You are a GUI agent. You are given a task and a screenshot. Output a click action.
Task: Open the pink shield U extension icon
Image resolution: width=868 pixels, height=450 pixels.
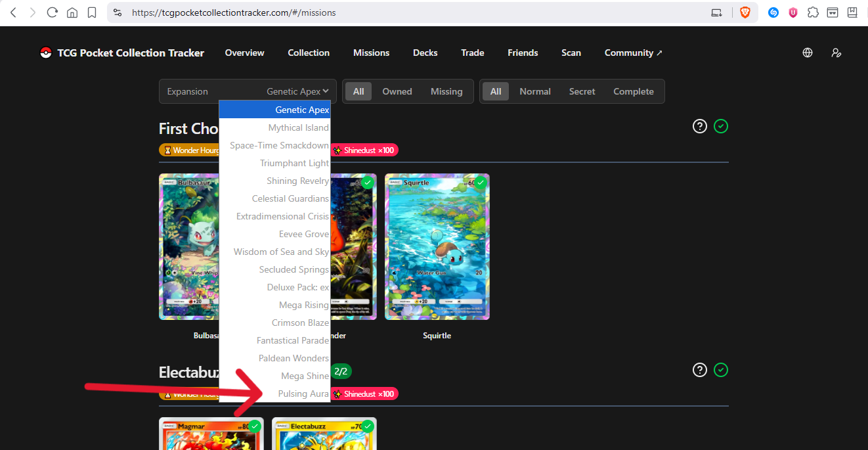[793, 12]
